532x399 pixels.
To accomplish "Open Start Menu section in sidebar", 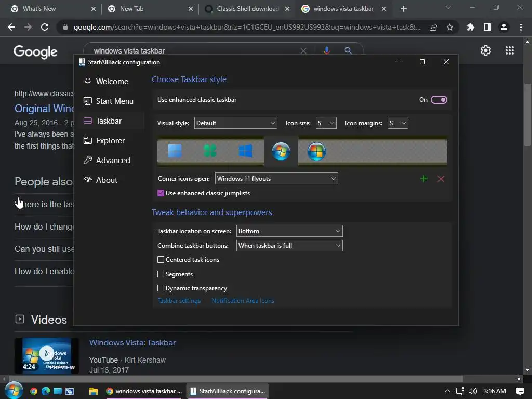I will 112,101.
